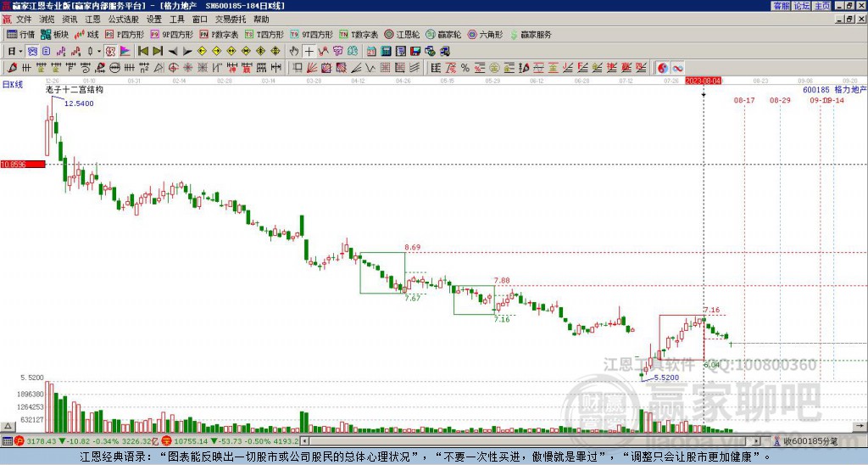Click the 日K线 chart label
The image size is (868, 465).
tap(12, 84)
